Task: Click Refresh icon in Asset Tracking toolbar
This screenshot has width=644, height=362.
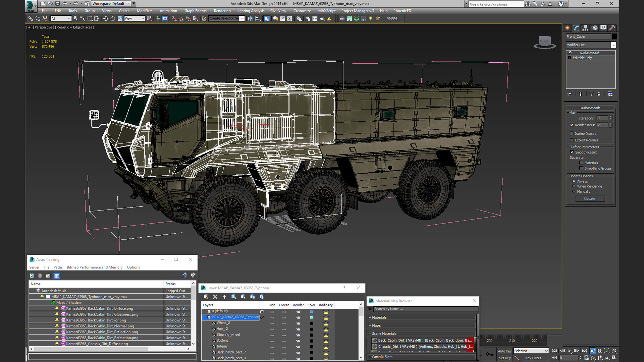Action: (x=32, y=276)
